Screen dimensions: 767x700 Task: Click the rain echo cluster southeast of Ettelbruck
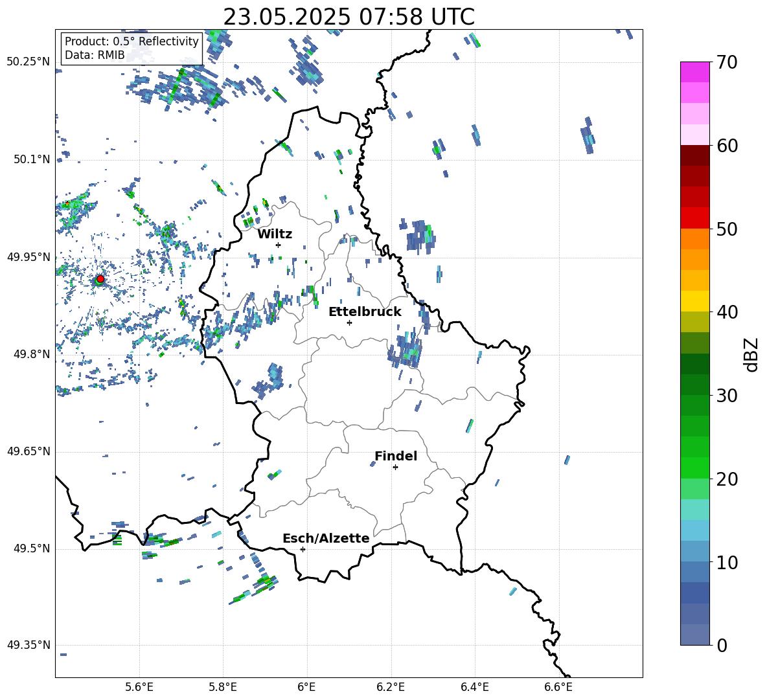tap(405, 350)
